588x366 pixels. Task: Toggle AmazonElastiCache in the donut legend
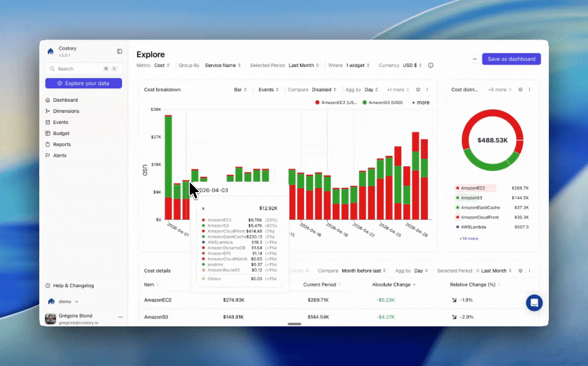tap(478, 207)
